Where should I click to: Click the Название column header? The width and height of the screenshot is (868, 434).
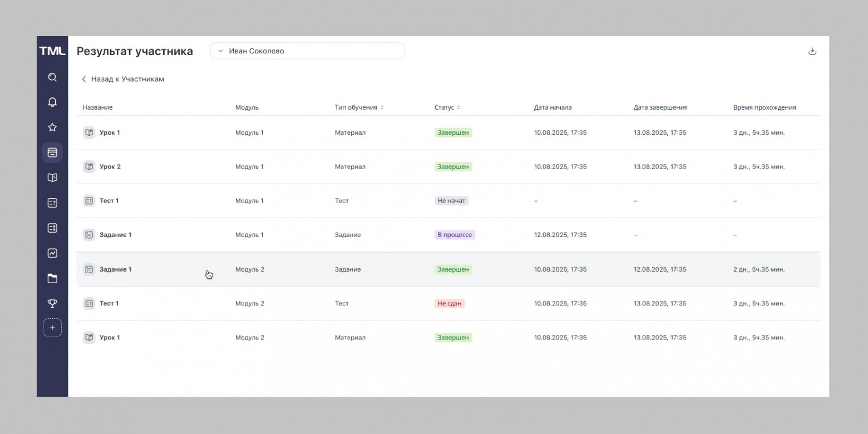pos(98,107)
